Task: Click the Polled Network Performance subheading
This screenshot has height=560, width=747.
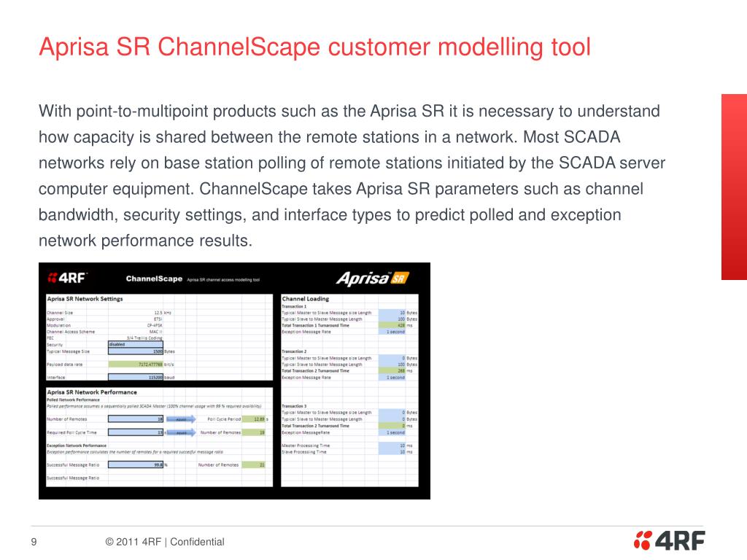Action: coord(74,400)
